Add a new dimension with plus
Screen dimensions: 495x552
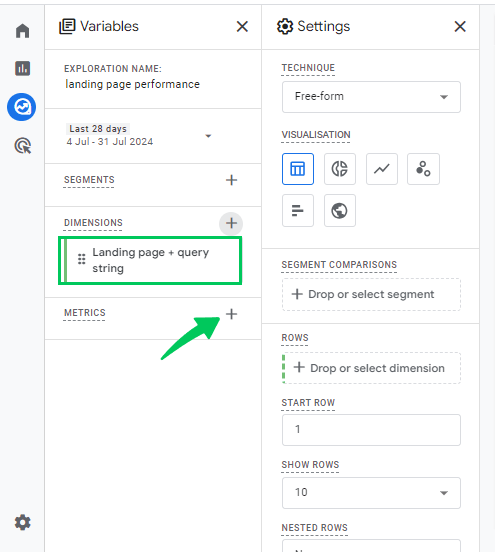(x=231, y=223)
